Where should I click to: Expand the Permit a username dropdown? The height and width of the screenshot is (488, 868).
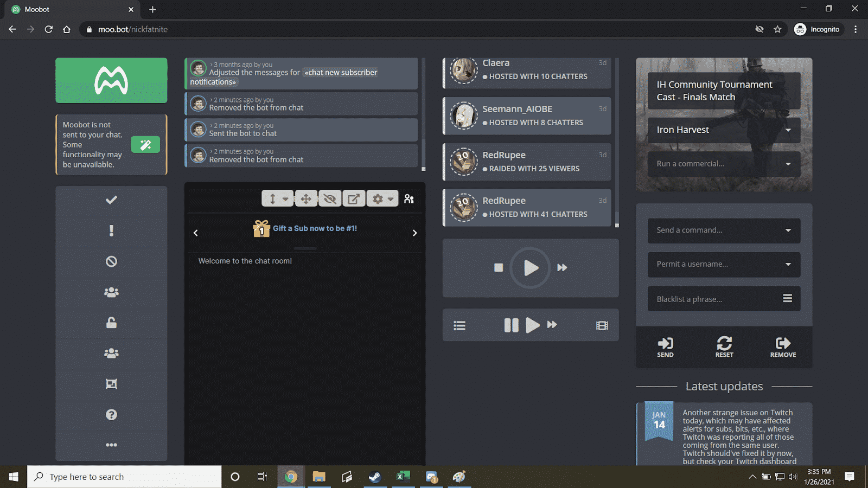pyautogui.click(x=724, y=264)
